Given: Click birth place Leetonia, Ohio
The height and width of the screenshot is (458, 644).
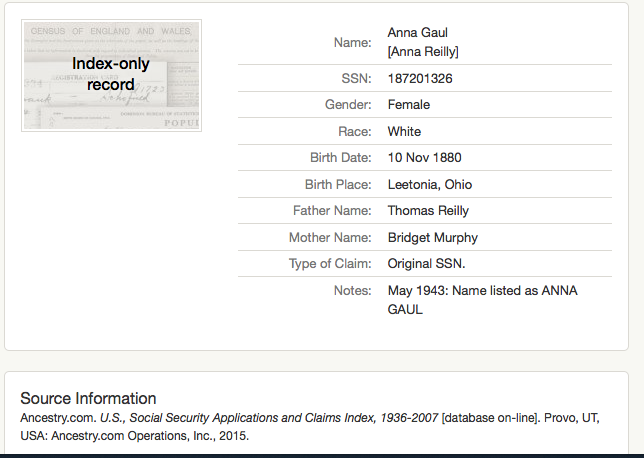Looking at the screenshot, I should [429, 185].
